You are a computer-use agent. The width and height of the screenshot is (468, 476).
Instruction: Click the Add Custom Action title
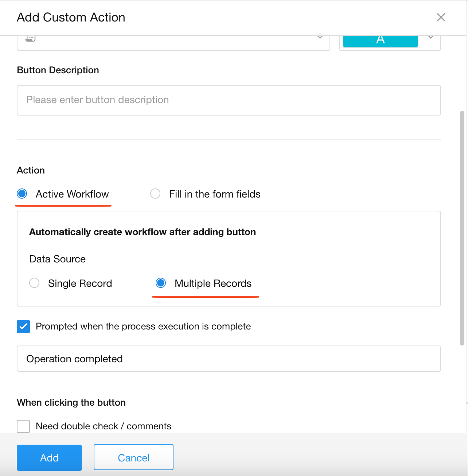point(71,17)
